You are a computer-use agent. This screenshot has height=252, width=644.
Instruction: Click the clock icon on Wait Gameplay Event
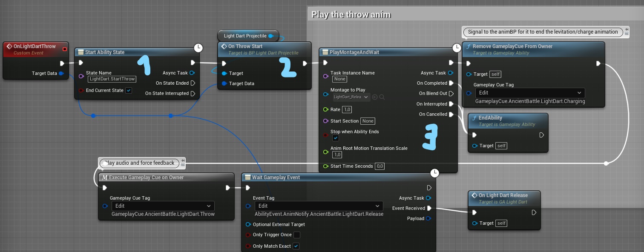click(x=434, y=173)
